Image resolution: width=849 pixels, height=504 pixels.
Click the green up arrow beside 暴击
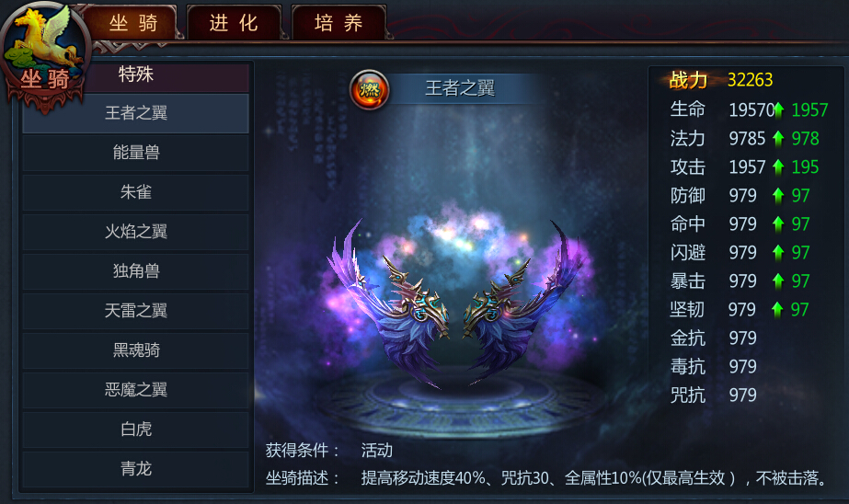[x=778, y=281]
